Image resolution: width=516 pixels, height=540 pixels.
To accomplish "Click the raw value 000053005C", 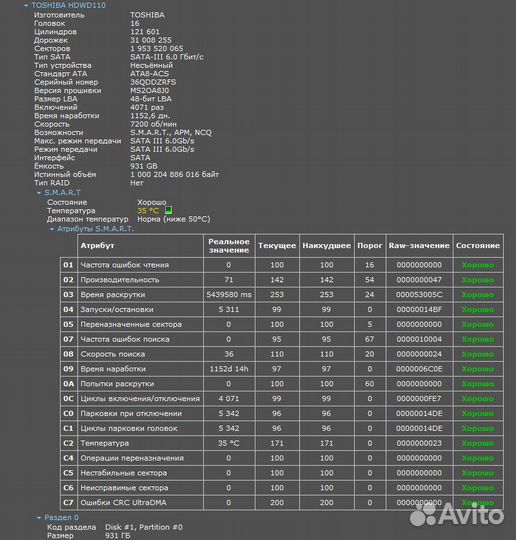I will (419, 295).
